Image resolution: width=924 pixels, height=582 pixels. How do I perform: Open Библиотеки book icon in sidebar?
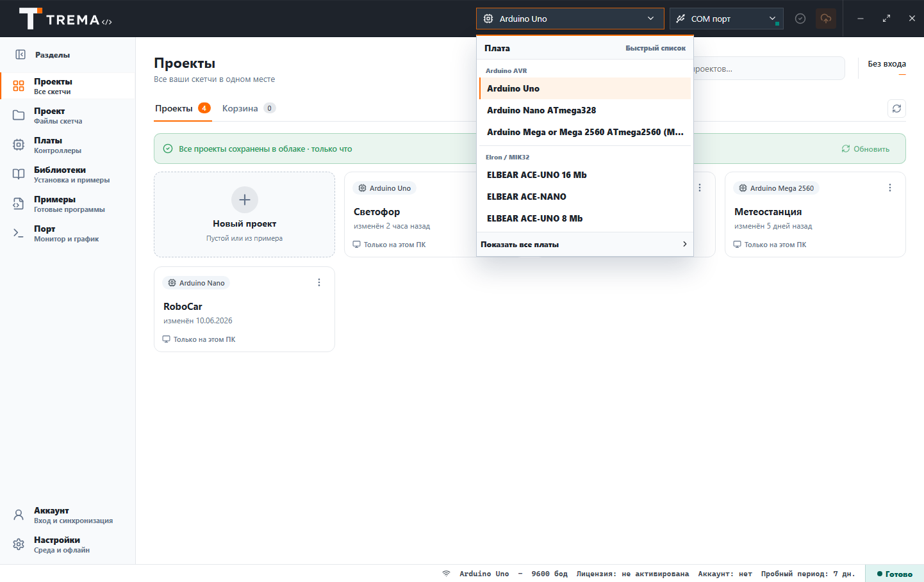(x=19, y=174)
